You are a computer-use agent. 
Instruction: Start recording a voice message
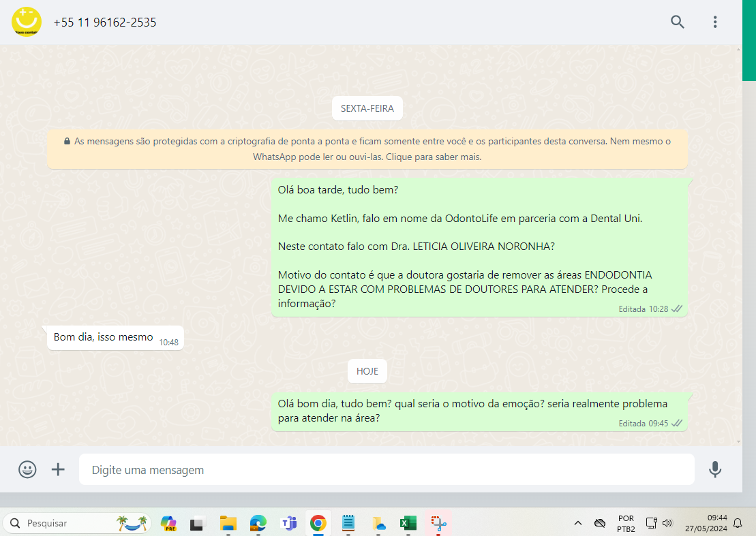click(715, 469)
